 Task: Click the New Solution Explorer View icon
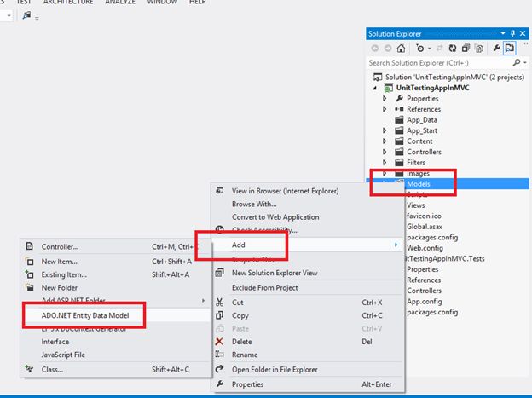click(219, 273)
